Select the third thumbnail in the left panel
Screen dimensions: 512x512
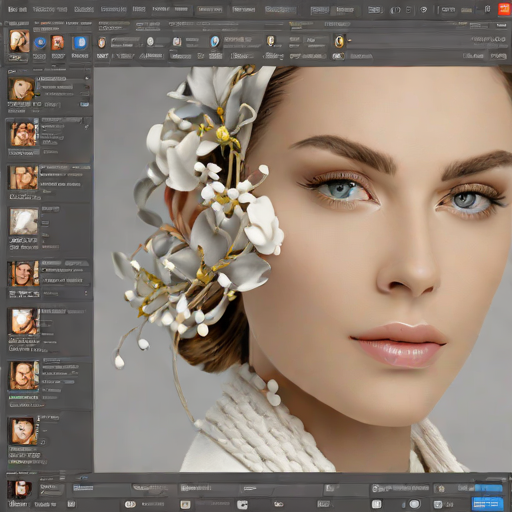coord(24,178)
